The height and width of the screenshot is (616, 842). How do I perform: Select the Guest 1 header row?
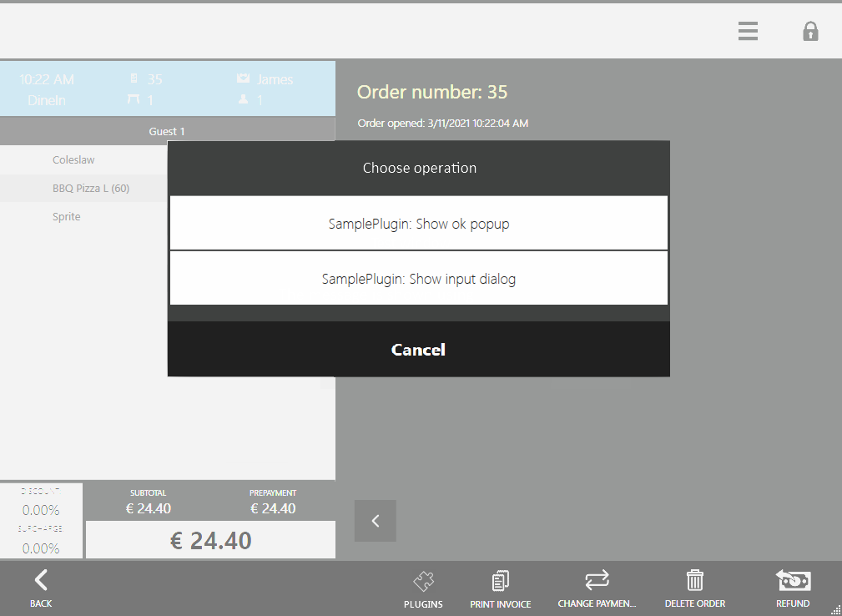(x=167, y=131)
